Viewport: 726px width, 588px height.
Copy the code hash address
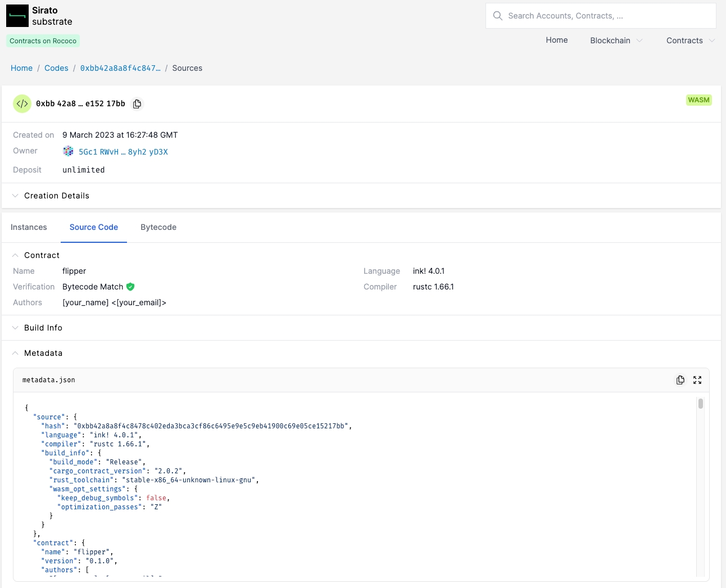pyautogui.click(x=137, y=104)
